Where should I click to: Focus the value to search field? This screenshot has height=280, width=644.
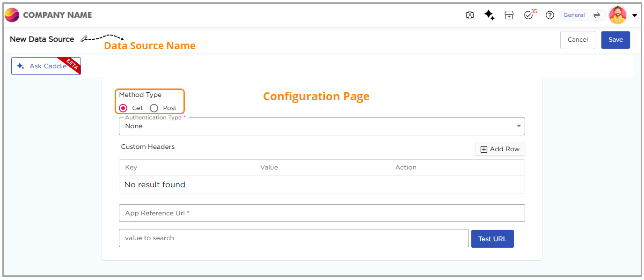293,238
